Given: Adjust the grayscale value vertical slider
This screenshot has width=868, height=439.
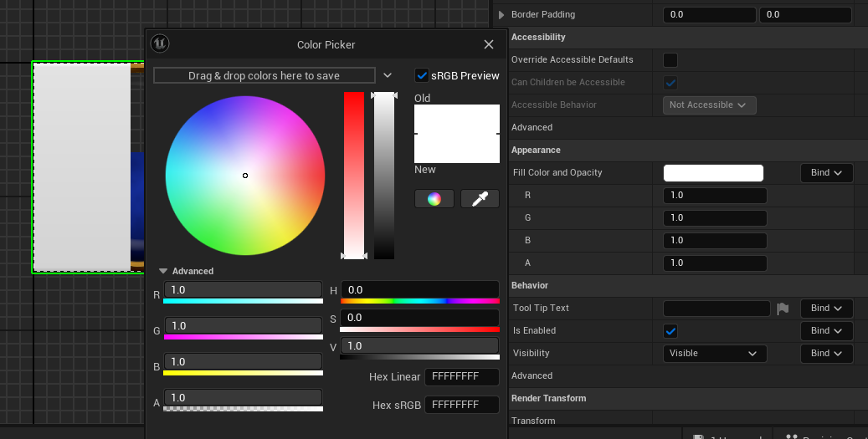Looking at the screenshot, I should point(384,176).
